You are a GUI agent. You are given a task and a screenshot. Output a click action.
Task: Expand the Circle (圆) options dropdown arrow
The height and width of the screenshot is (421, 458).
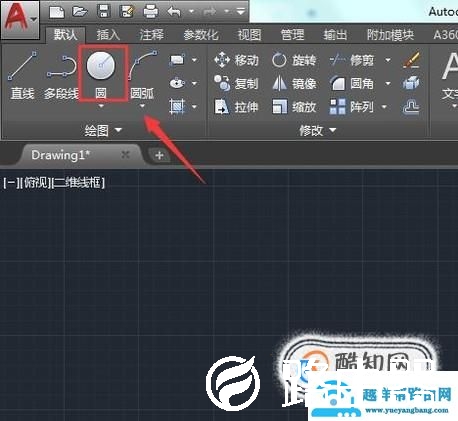click(101, 106)
